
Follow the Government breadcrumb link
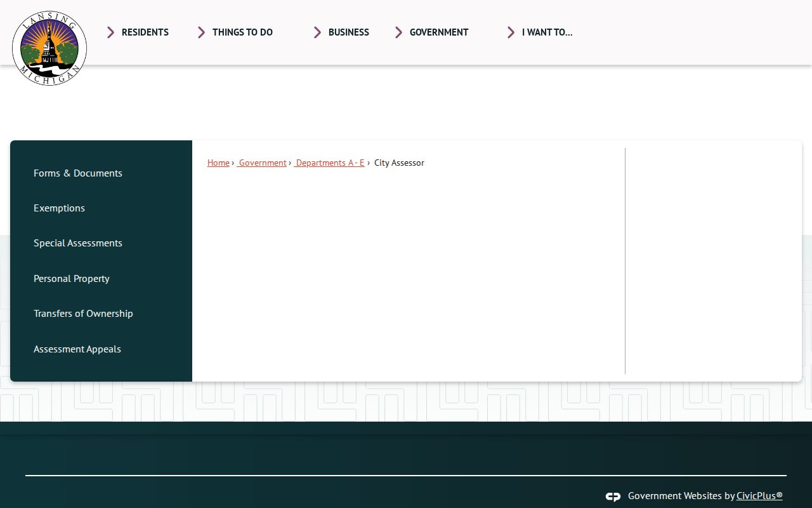pos(262,163)
